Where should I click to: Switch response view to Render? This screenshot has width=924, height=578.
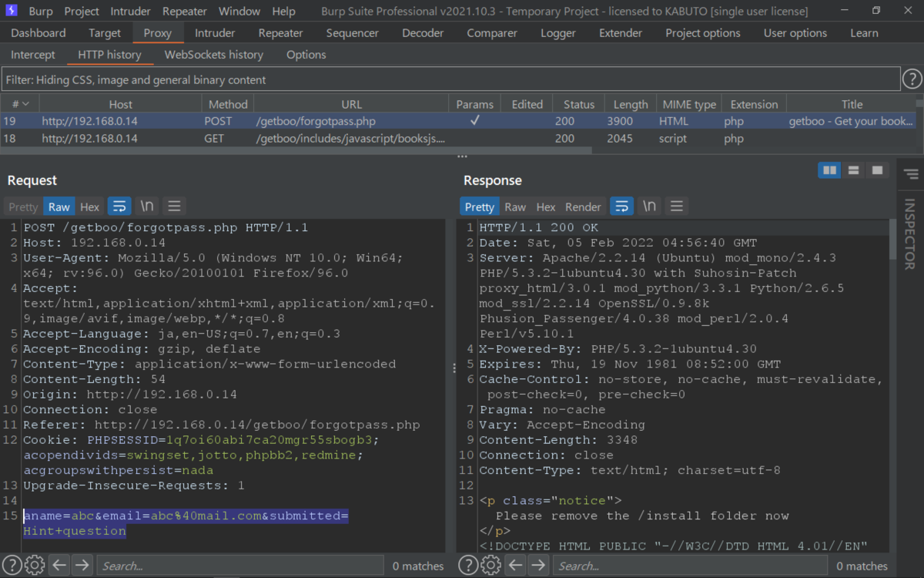(583, 207)
